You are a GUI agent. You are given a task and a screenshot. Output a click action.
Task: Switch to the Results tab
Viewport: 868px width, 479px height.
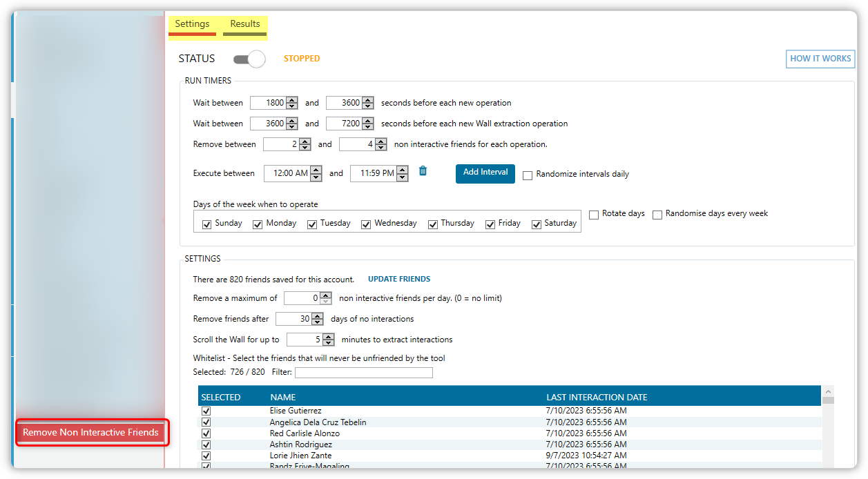pos(245,24)
